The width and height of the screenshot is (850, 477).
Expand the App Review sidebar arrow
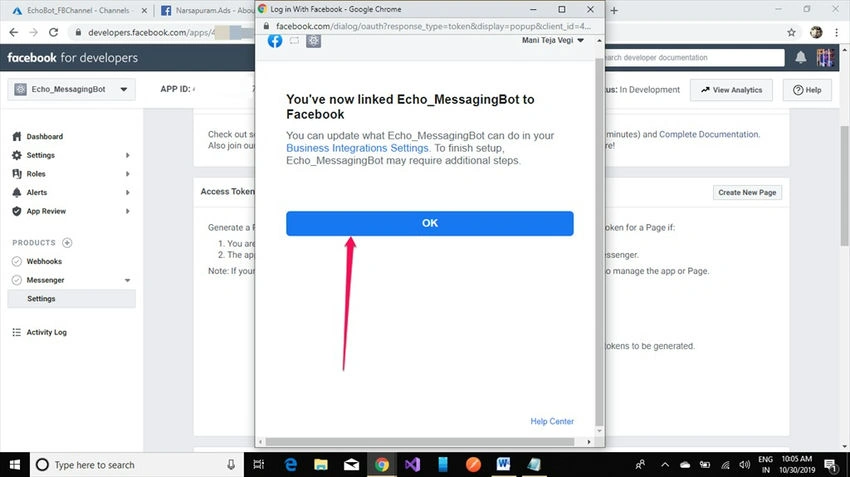(x=127, y=211)
